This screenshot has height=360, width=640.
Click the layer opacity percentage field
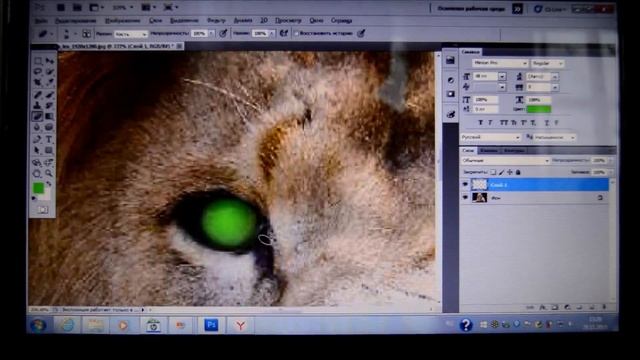599,161
